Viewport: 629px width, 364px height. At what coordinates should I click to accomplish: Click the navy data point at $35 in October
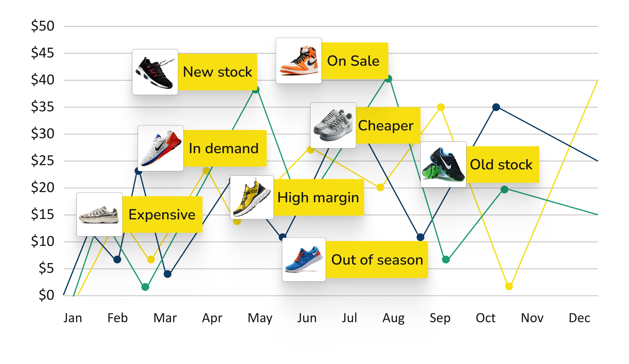pos(496,107)
